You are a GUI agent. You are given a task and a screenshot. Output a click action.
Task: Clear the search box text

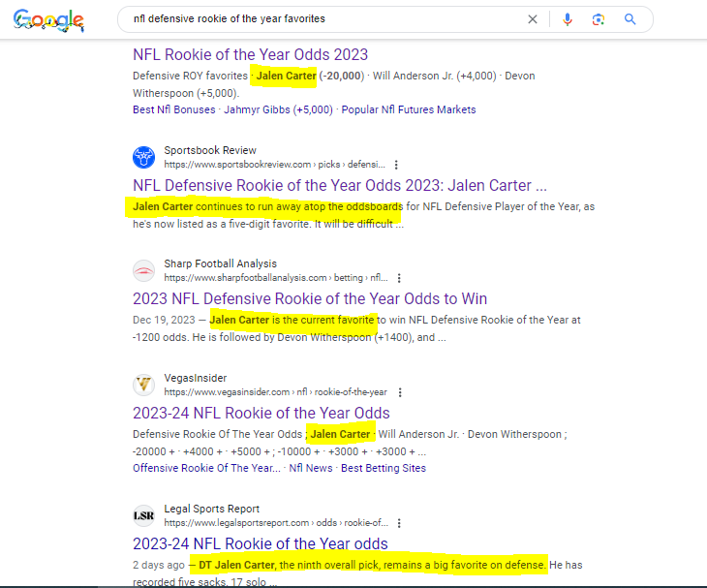(x=533, y=19)
